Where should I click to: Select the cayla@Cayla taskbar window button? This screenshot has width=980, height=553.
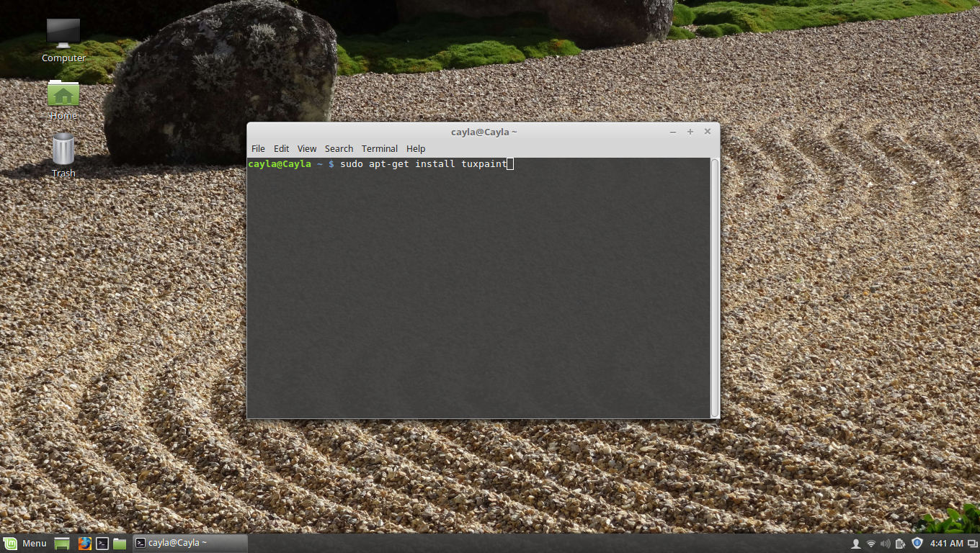coord(189,543)
